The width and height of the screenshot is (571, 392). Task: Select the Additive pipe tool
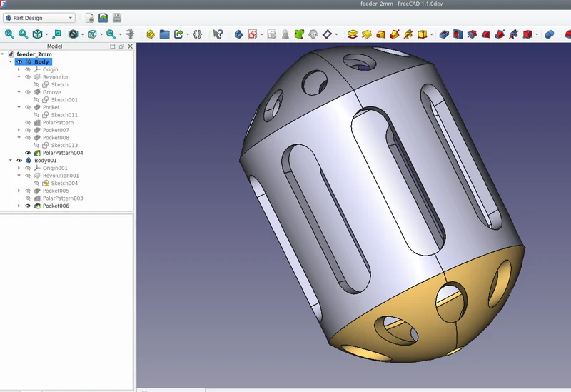[395, 34]
